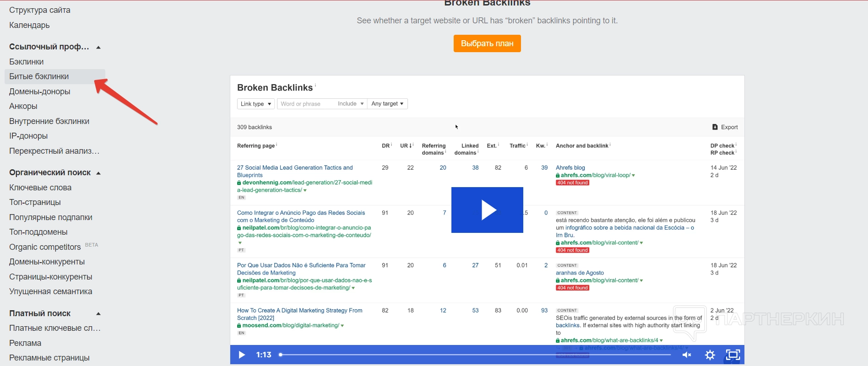Click the video progress bar track

[476, 355]
